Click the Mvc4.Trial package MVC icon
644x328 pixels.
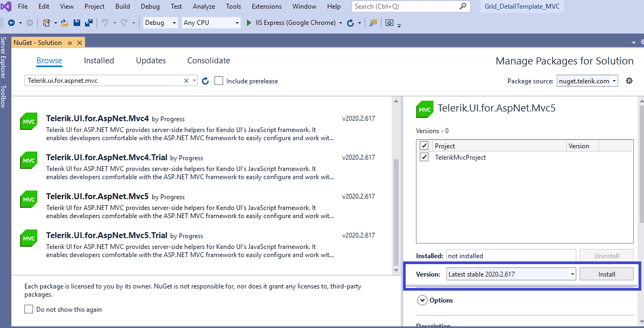(29, 161)
